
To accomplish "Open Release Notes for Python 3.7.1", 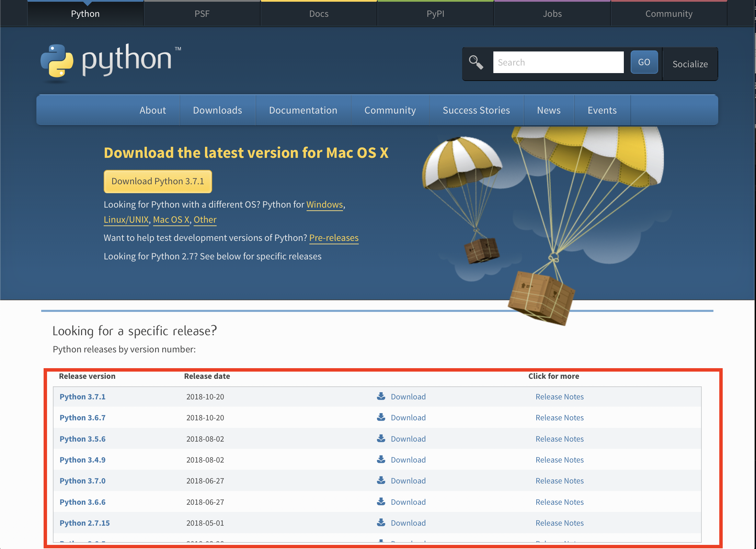I will point(560,397).
